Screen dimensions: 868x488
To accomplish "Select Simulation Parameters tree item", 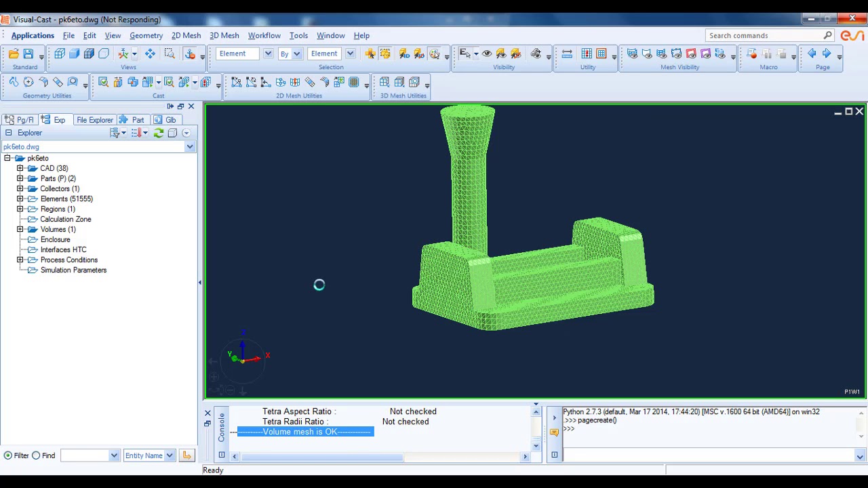I will click(x=73, y=270).
